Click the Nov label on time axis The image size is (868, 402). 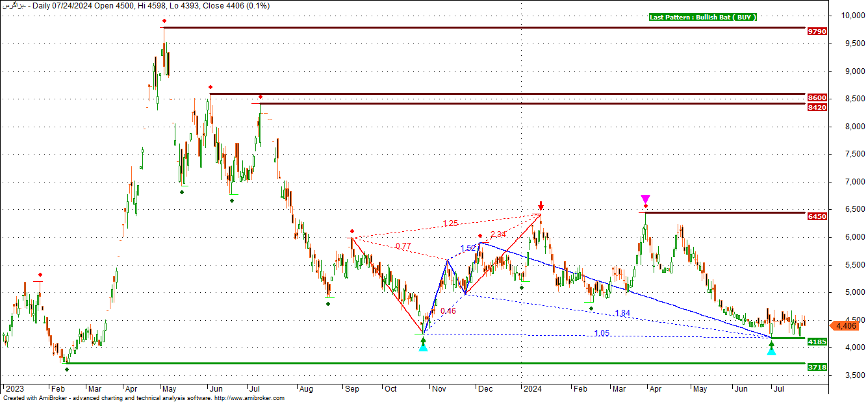pyautogui.click(x=439, y=388)
